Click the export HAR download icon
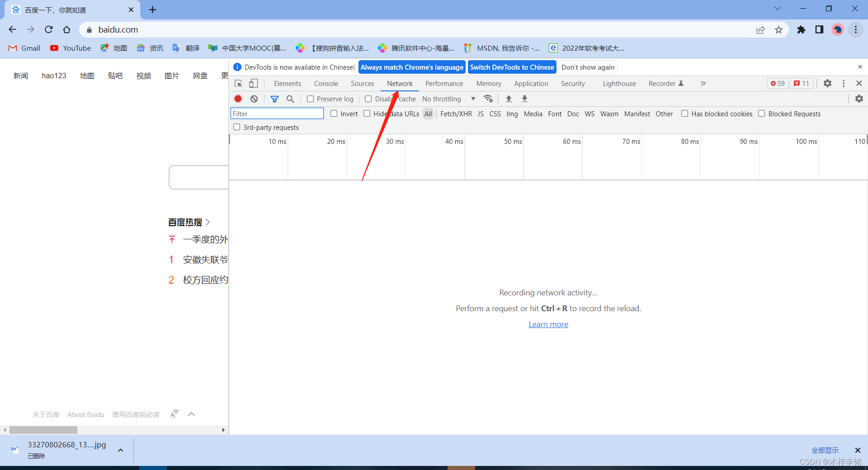Viewport: 868px width, 470px height. click(x=524, y=99)
